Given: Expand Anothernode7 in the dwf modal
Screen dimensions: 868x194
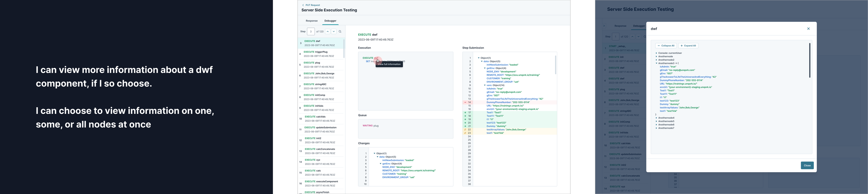Looking at the screenshot, I should [x=656, y=128].
